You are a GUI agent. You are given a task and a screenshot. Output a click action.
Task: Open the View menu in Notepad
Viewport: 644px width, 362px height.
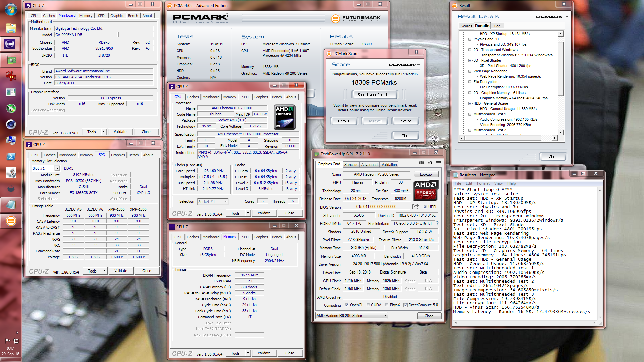coord(498,183)
